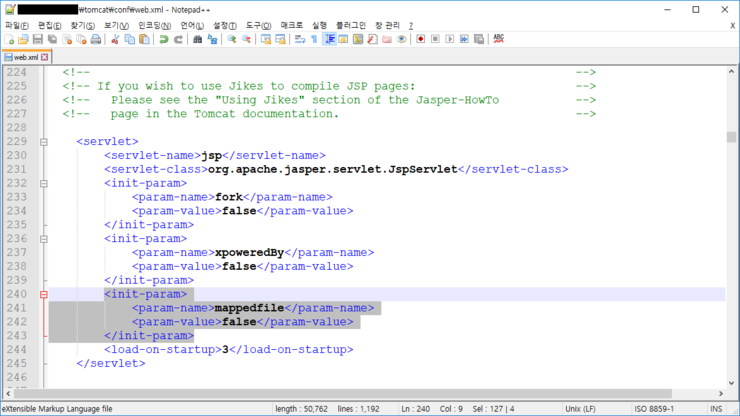Start macro recording with red dot icon
Viewport: 740px width, 416px height.
tap(420, 40)
